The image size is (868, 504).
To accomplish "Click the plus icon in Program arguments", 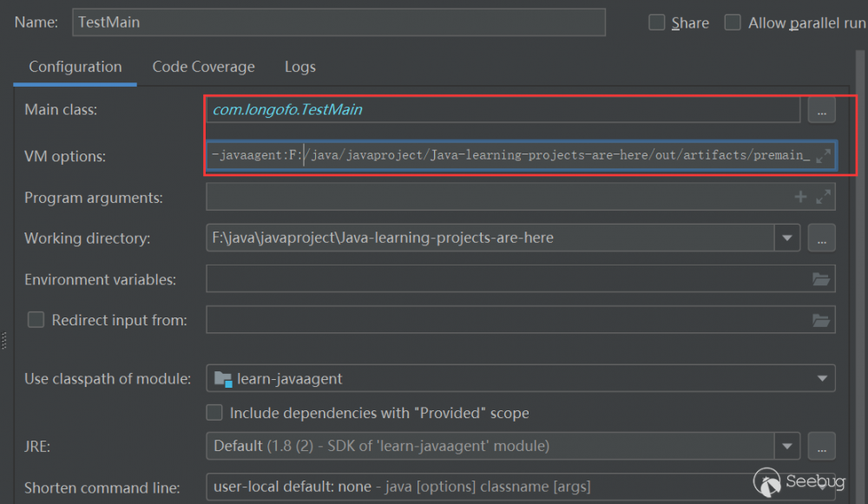I will pyautogui.click(x=800, y=198).
